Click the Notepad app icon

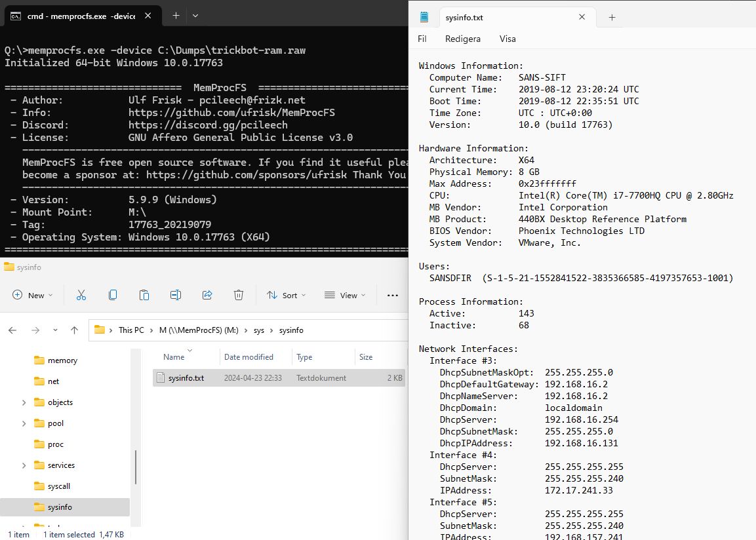[x=424, y=17]
